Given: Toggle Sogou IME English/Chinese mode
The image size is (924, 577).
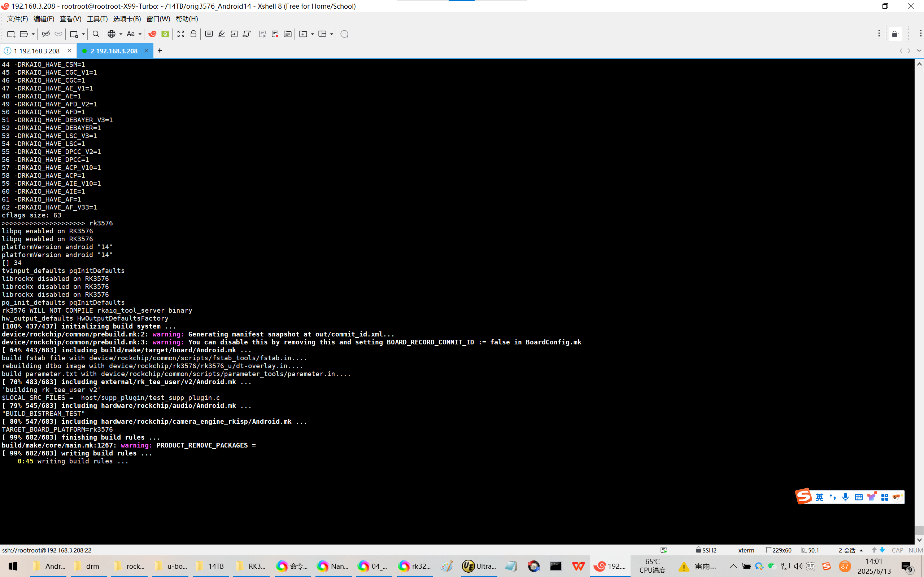Looking at the screenshot, I should [x=819, y=497].
